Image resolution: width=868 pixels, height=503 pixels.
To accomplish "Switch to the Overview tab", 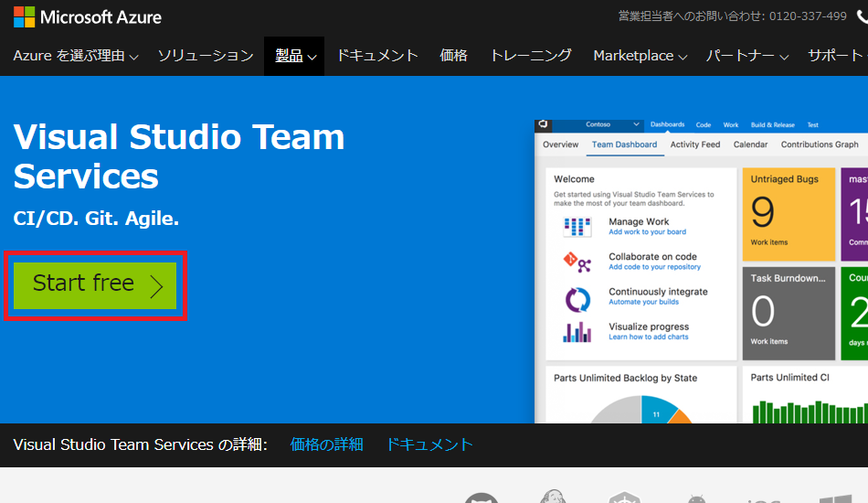I will tap(560, 144).
